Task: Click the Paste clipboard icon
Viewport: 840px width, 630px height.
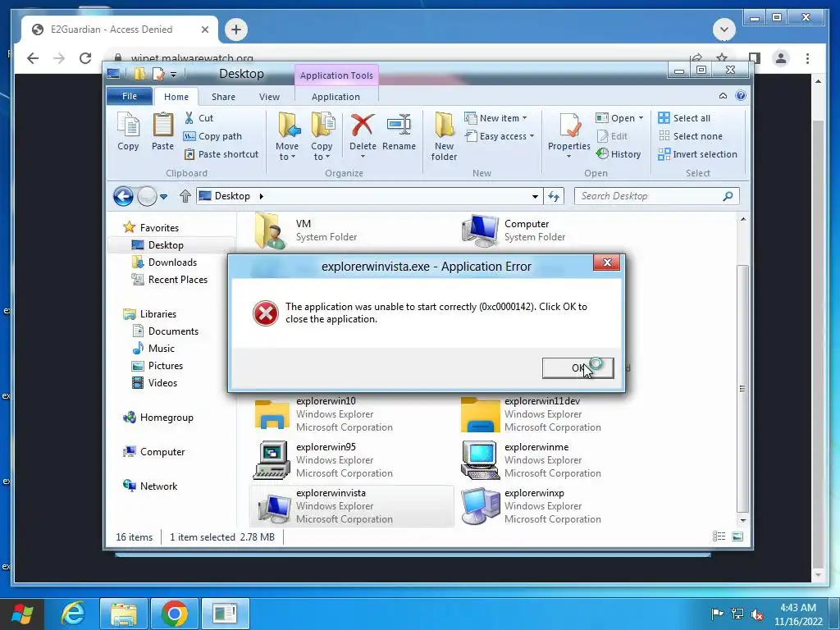Action: (163, 131)
